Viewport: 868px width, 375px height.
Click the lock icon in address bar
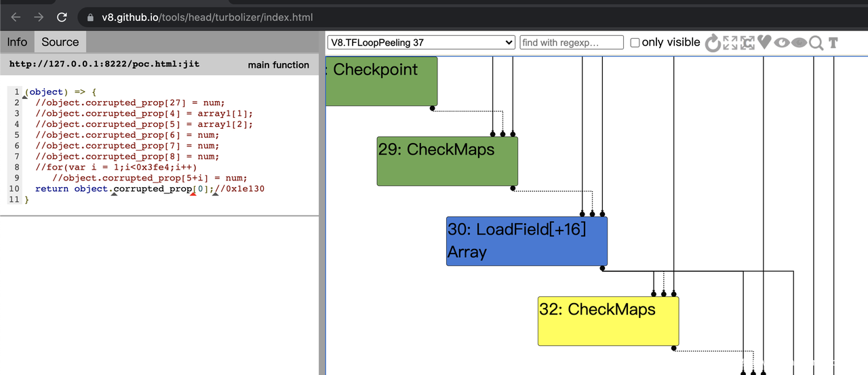point(91,18)
